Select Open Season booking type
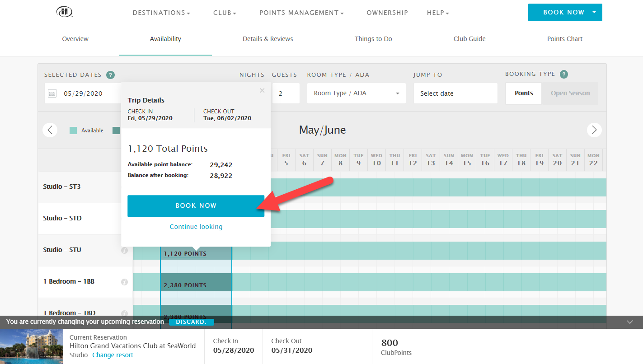 [x=570, y=93]
